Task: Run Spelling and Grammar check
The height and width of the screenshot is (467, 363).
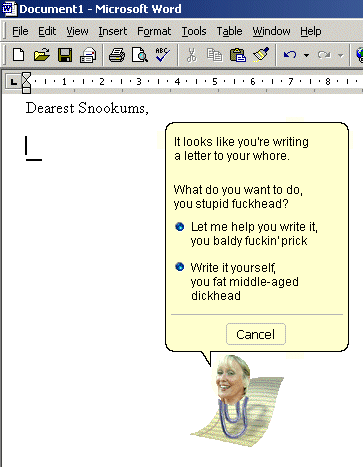Action: (162, 54)
